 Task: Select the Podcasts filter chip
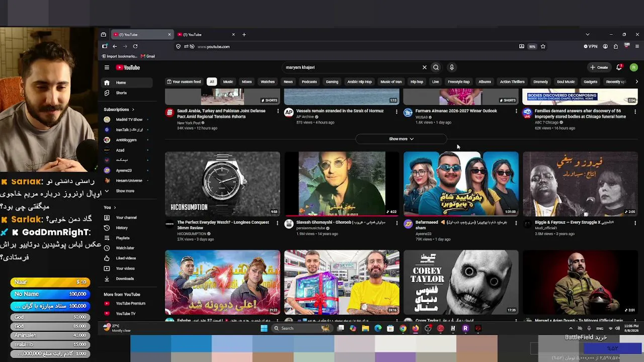tap(309, 82)
